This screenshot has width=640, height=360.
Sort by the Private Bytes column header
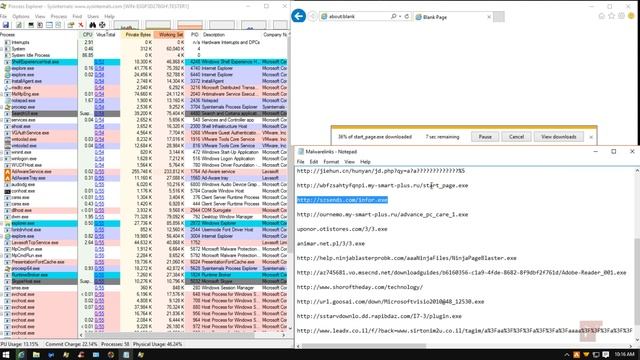tap(138, 35)
